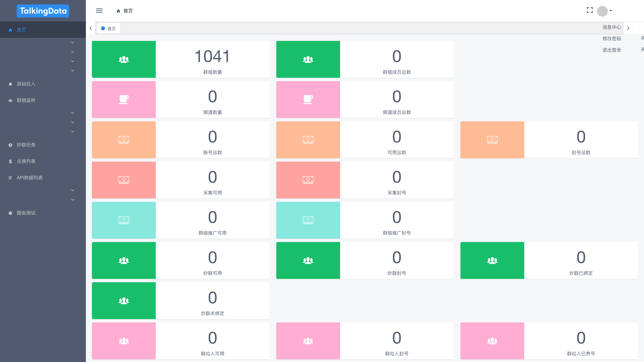Click 退出登录 to log out

coord(611,50)
